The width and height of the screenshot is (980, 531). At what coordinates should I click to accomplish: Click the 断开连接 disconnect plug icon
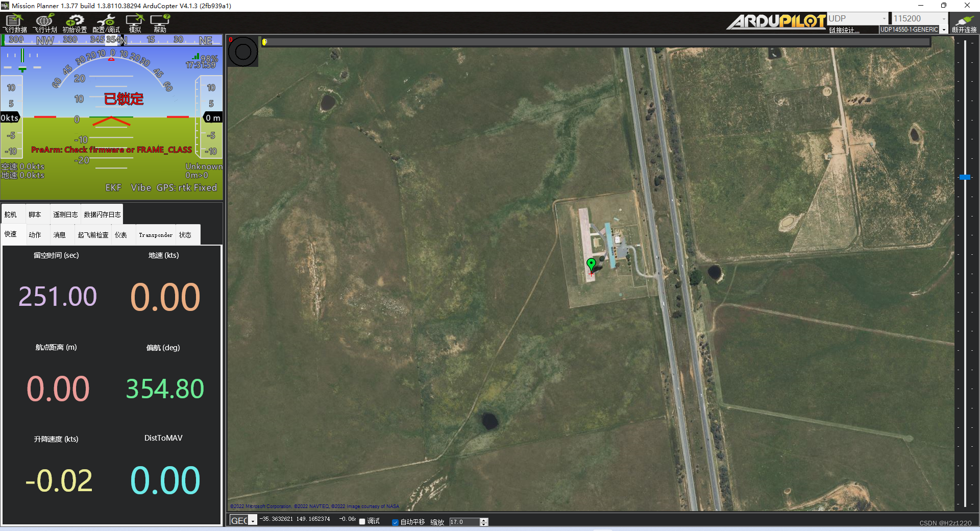964,23
